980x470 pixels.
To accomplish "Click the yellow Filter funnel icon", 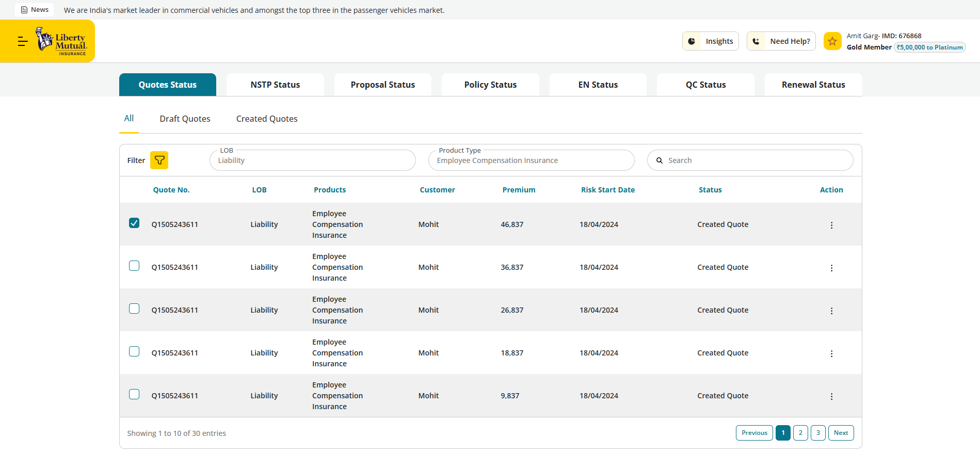I will [159, 160].
